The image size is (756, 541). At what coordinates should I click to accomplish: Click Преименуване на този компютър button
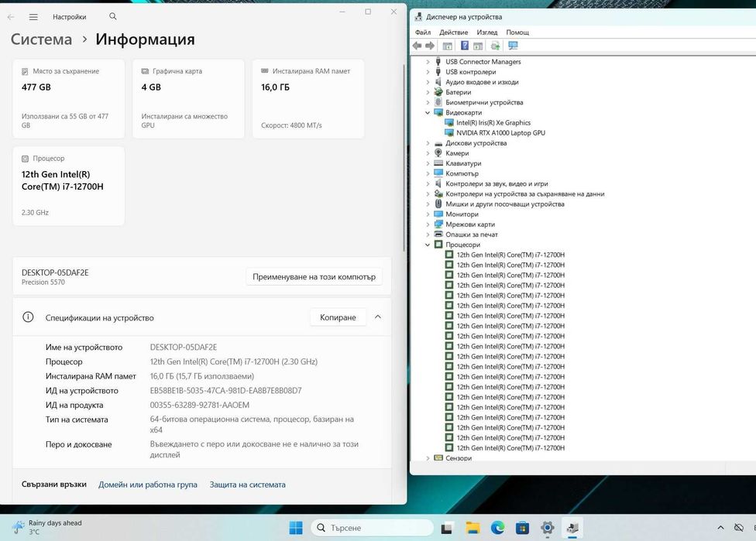pyautogui.click(x=314, y=277)
